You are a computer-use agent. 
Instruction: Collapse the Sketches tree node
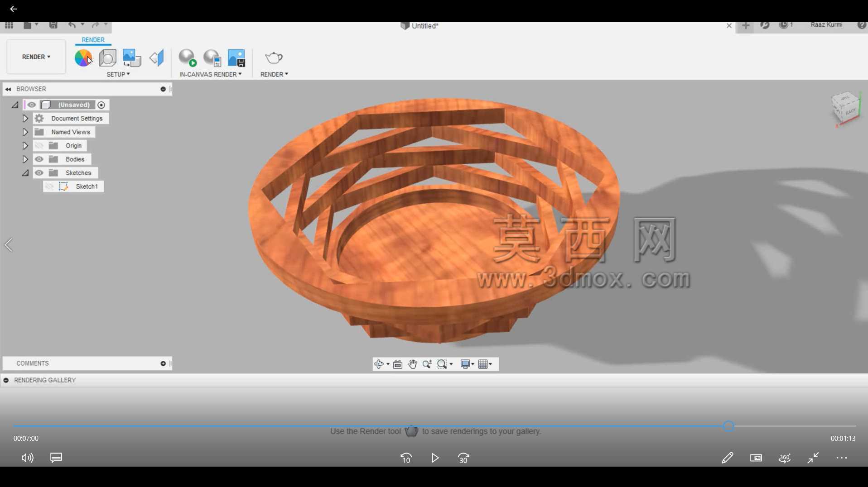25,173
